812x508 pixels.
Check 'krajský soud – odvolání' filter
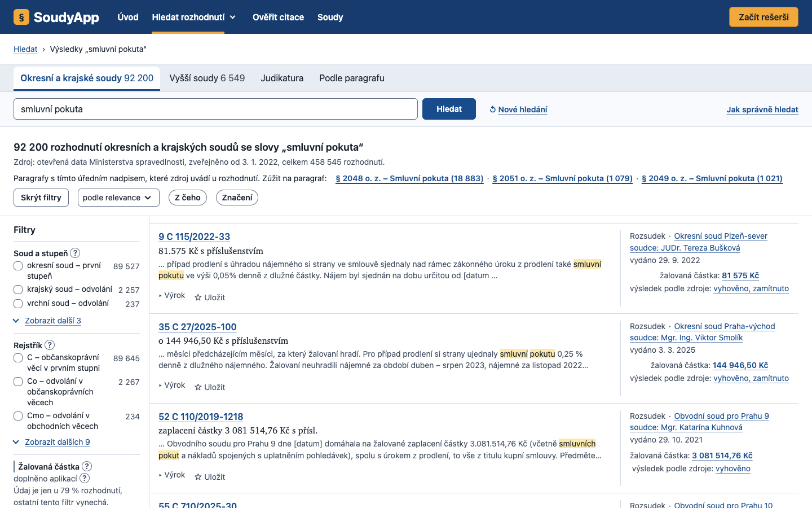point(18,290)
